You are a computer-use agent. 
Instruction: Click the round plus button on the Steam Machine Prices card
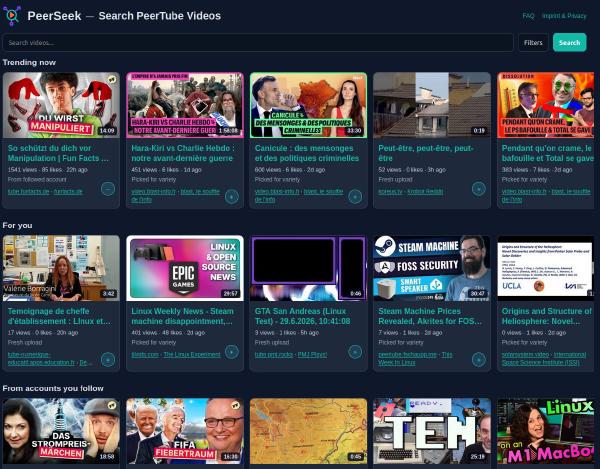479,360
